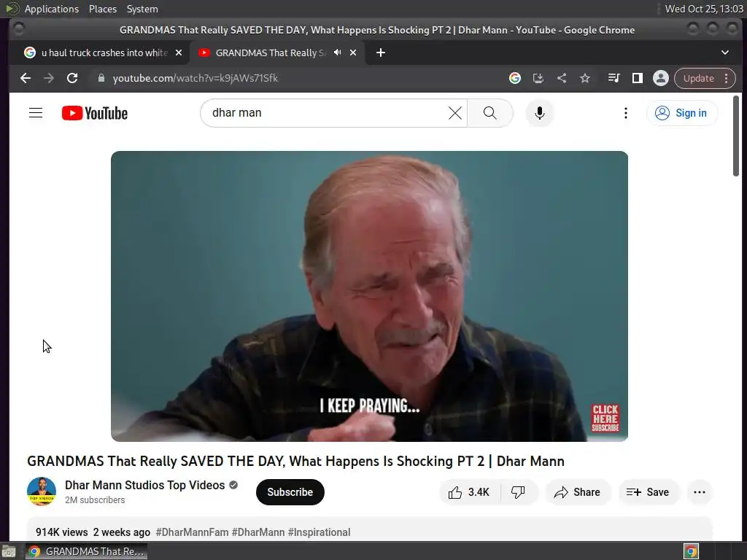This screenshot has height=560, width=747.
Task: Click the Sign in button
Action: point(681,113)
